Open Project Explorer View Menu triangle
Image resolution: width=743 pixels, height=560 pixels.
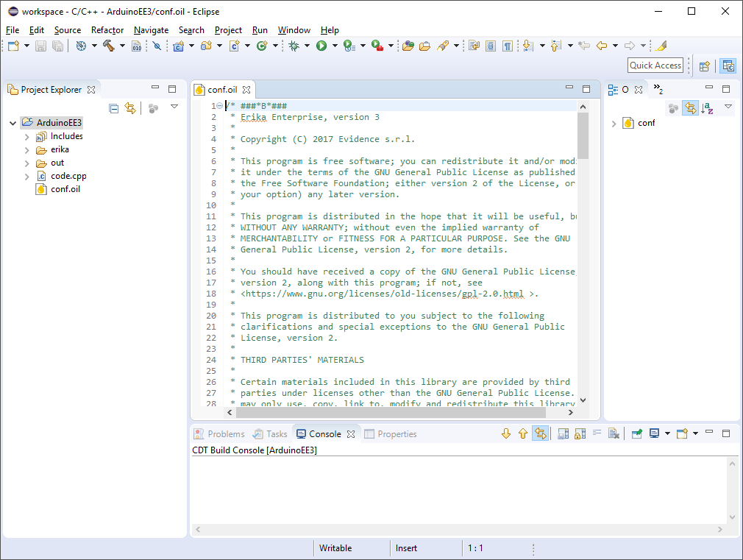[174, 107]
